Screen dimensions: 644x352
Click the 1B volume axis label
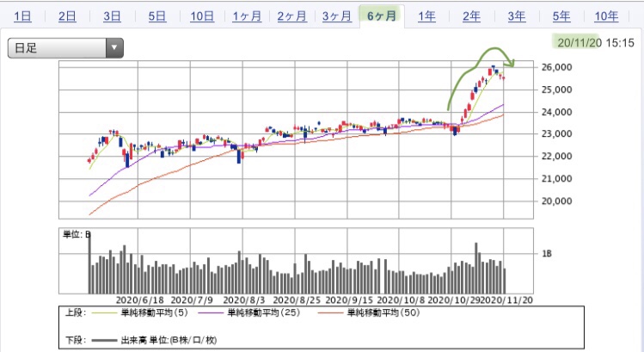pos(547,254)
